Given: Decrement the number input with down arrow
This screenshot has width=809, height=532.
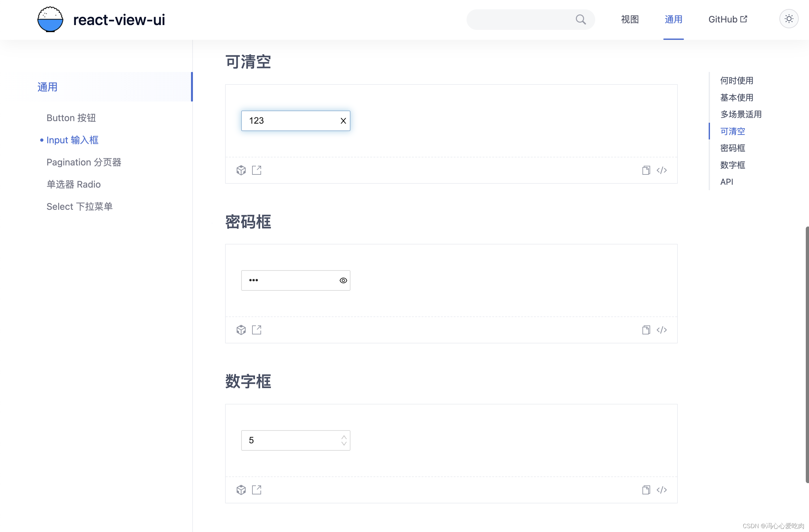Looking at the screenshot, I should pyautogui.click(x=344, y=444).
